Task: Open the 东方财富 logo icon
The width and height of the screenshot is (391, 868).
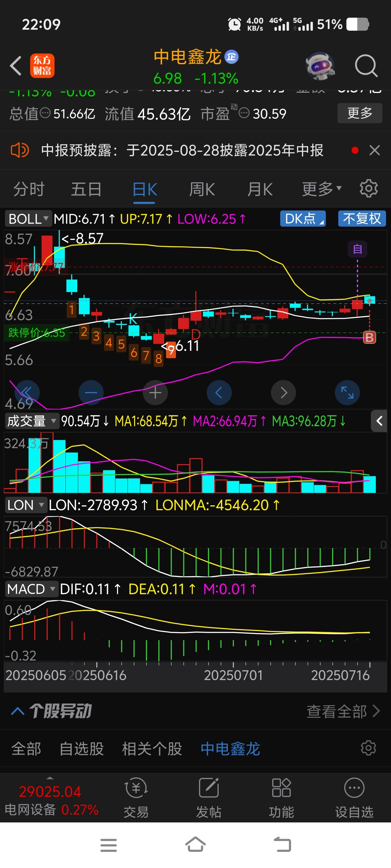Action: 42,66
